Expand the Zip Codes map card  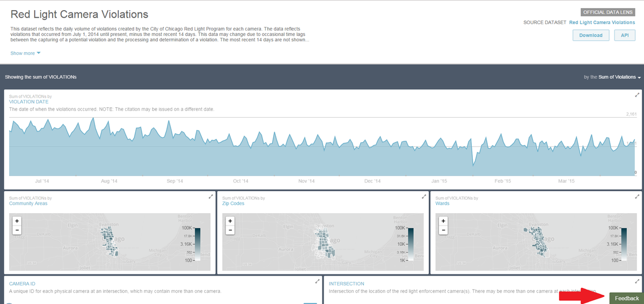(x=424, y=197)
